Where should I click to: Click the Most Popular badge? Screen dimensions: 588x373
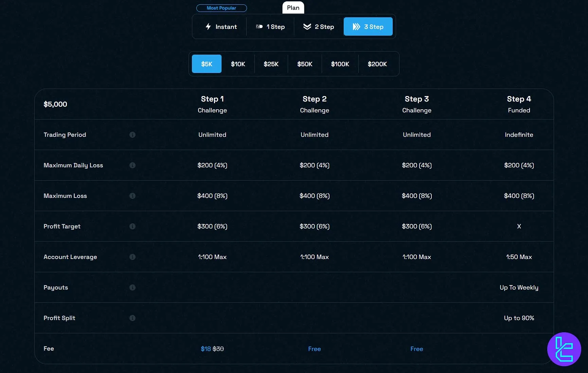pos(221,8)
